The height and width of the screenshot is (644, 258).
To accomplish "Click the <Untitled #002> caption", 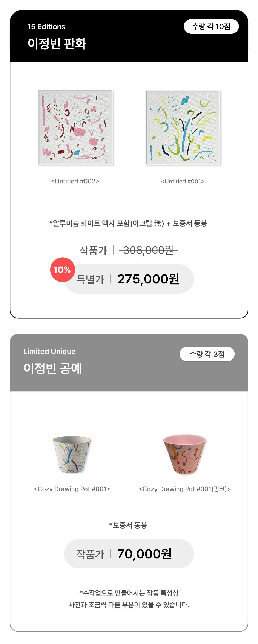I will click(x=75, y=181).
